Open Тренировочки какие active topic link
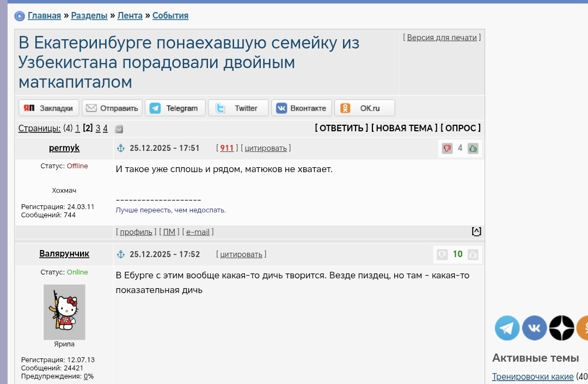Image resolution: width=588 pixels, height=384 pixels. pyautogui.click(x=532, y=376)
